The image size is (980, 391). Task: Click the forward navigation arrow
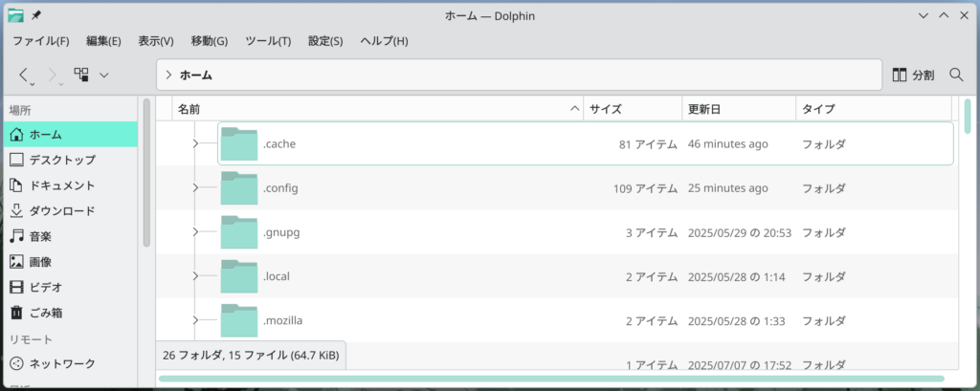52,75
